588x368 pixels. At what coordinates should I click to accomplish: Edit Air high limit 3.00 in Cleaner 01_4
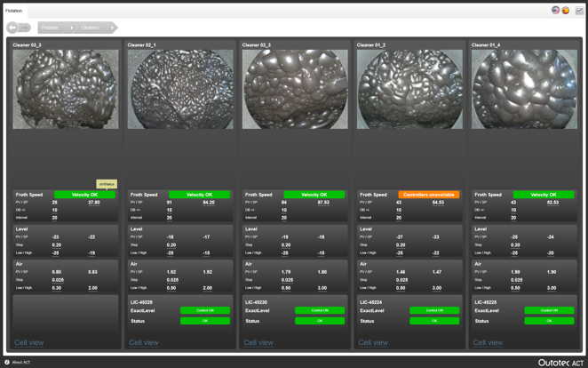[x=552, y=288]
